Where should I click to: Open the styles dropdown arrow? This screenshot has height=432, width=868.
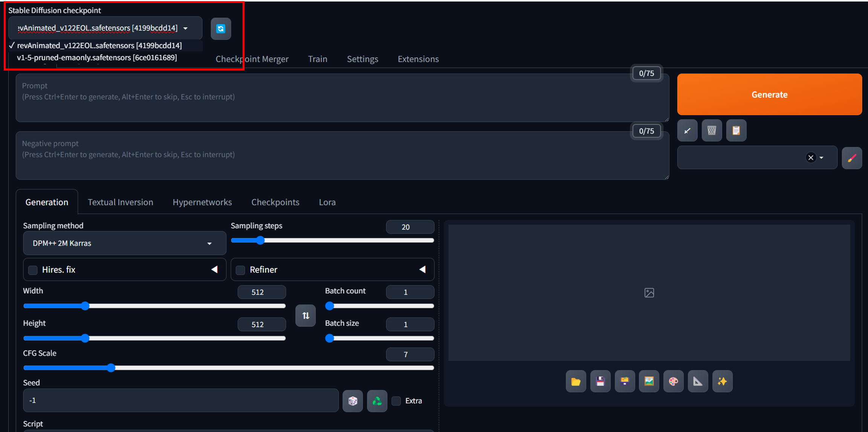coord(822,158)
